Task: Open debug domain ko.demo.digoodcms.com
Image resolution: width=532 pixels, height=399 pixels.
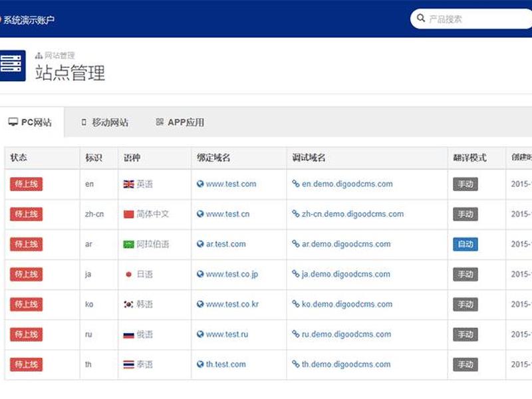Action: click(346, 304)
